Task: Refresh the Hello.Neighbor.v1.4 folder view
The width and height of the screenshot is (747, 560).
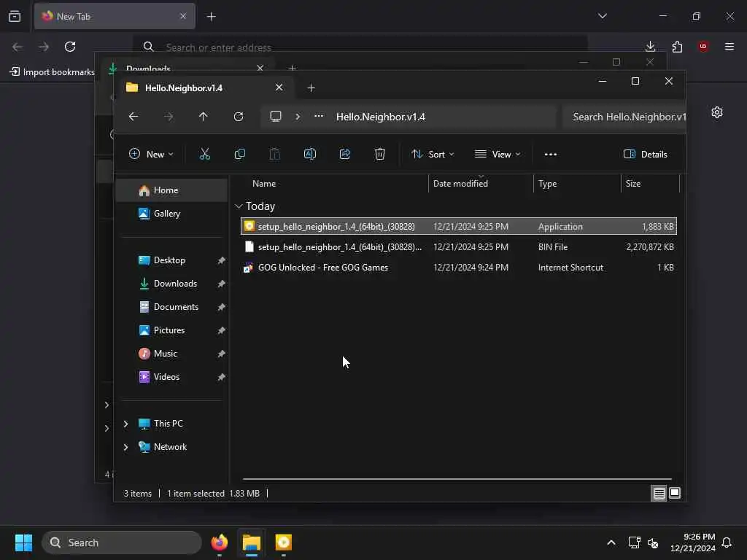Action: pyautogui.click(x=239, y=117)
